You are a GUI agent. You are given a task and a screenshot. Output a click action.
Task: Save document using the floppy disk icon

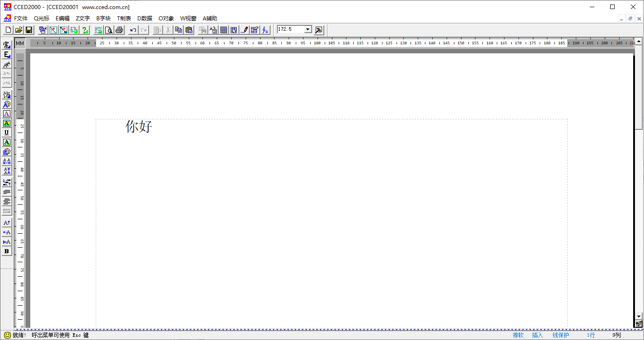click(x=29, y=30)
